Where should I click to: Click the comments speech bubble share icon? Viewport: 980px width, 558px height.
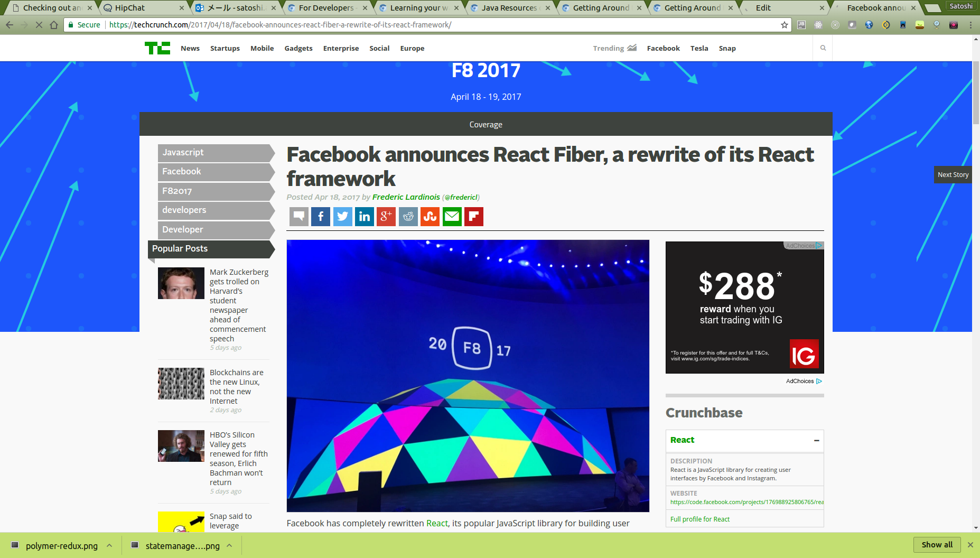coord(299,216)
